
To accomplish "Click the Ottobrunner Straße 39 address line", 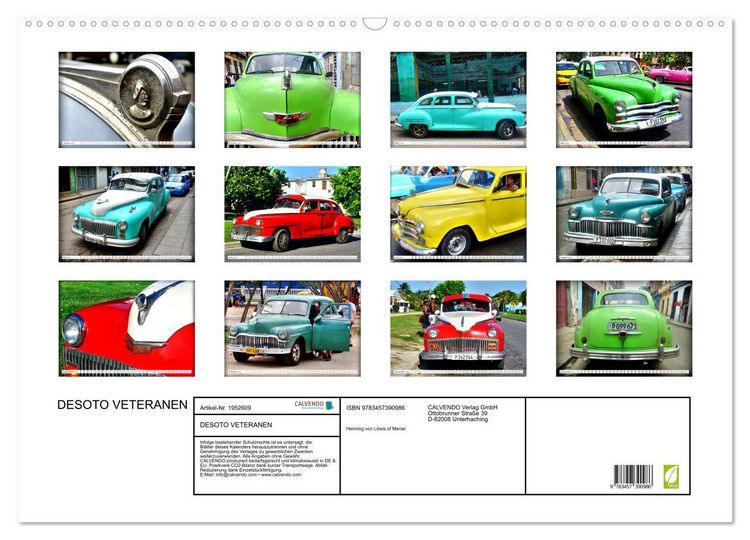I will 458,413.
